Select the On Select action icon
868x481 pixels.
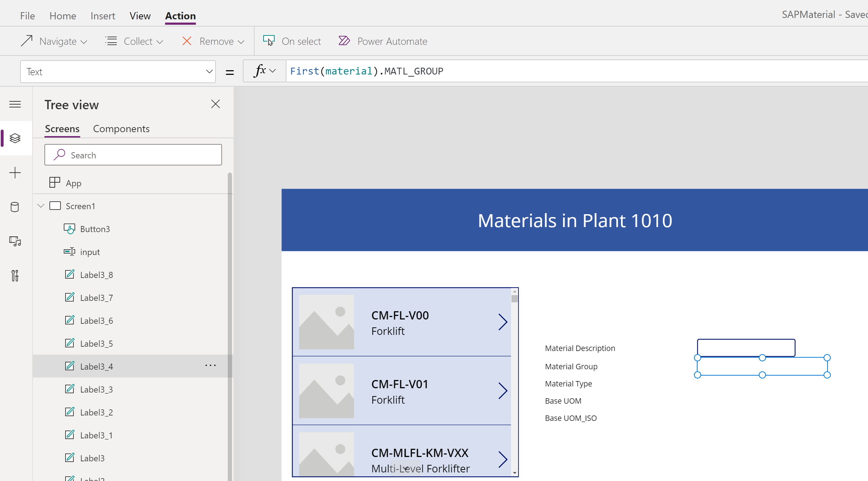269,41
